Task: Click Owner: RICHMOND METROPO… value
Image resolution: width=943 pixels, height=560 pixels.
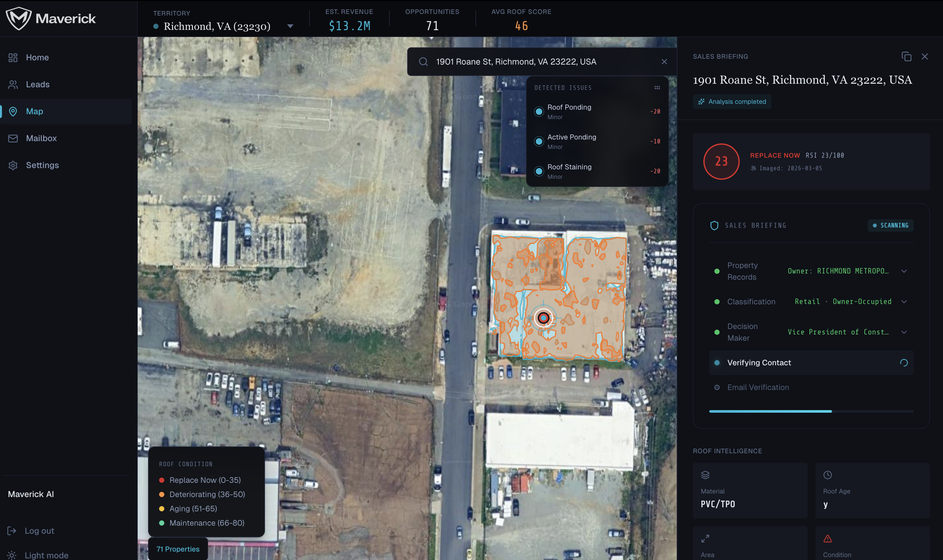Action: click(x=838, y=271)
